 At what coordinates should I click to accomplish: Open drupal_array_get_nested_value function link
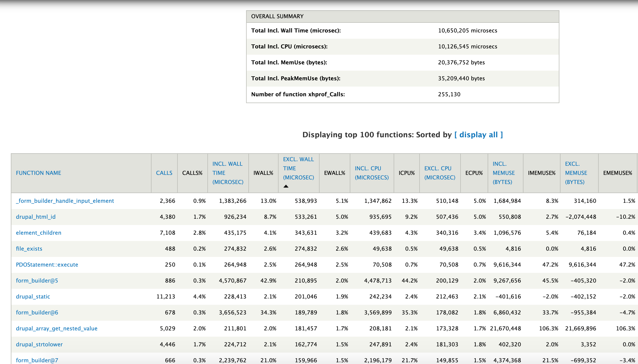tap(57, 328)
